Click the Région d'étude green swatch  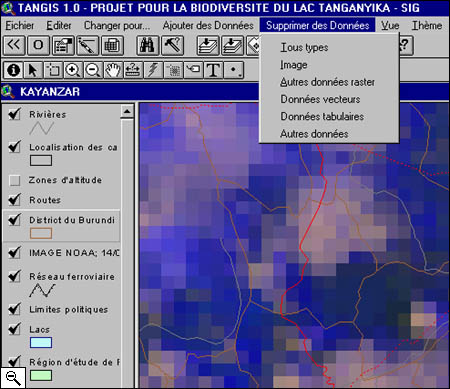[41, 376]
